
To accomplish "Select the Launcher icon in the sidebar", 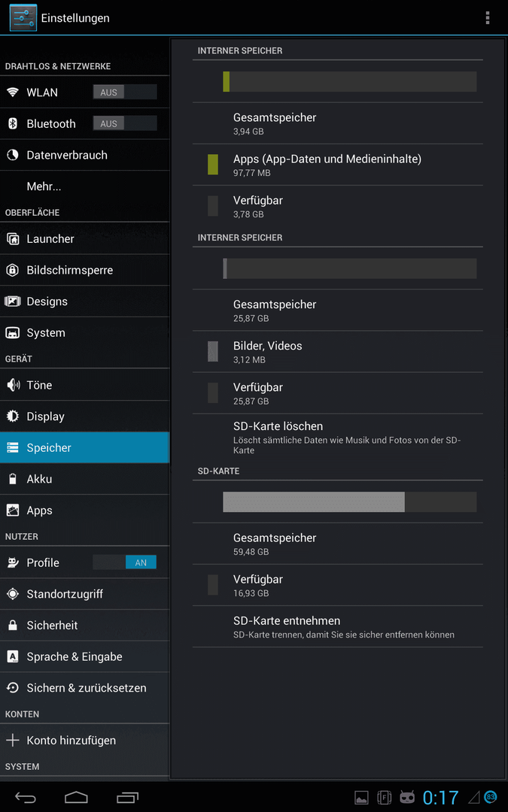I will (x=13, y=239).
